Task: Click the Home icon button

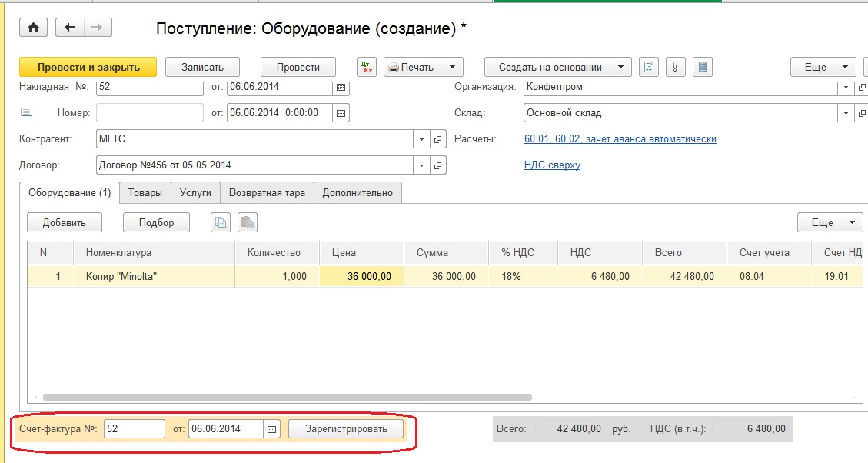Action: tap(33, 28)
